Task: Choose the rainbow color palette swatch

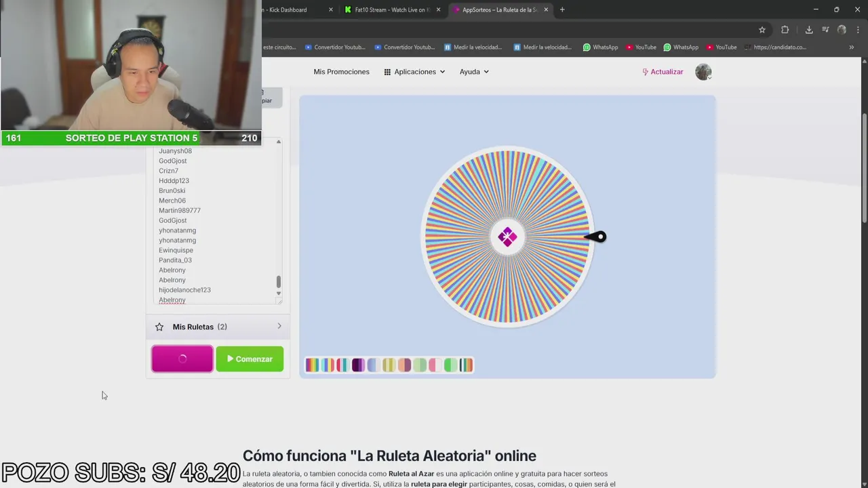Action: coord(313,365)
